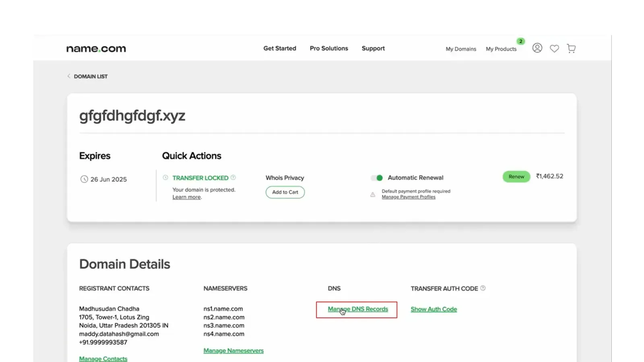Open the account profile icon
This screenshot has width=644, height=362.
click(x=537, y=48)
